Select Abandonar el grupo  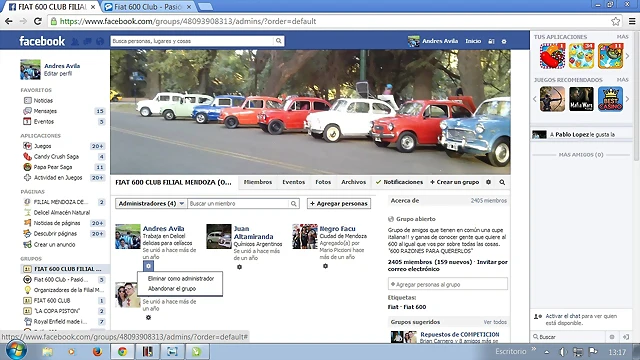(x=172, y=289)
